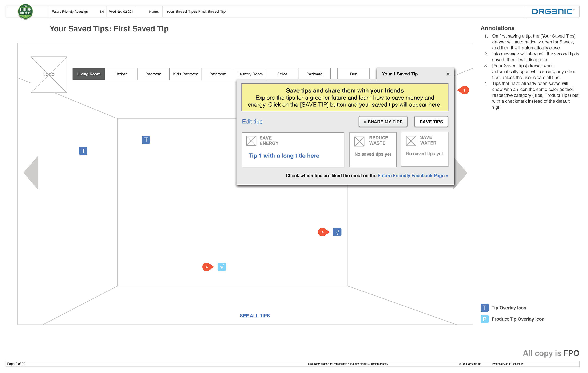
Task: Switch to the Office tab
Action: (282, 74)
